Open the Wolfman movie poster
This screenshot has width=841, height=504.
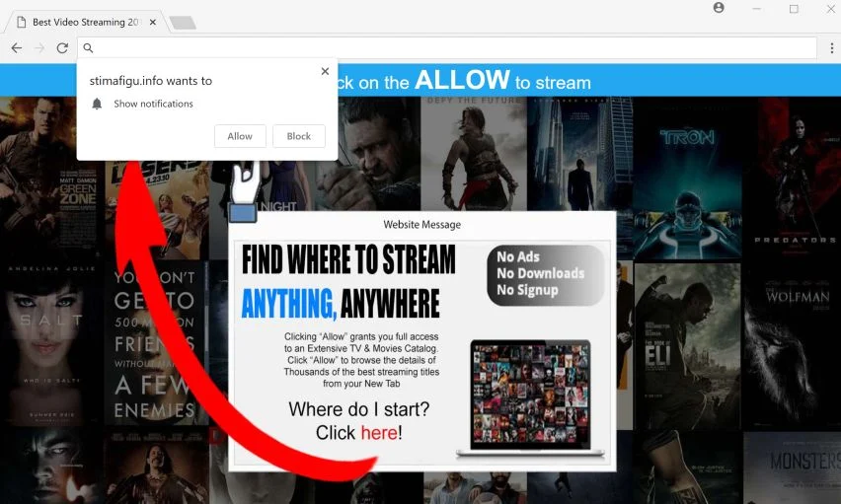792,346
